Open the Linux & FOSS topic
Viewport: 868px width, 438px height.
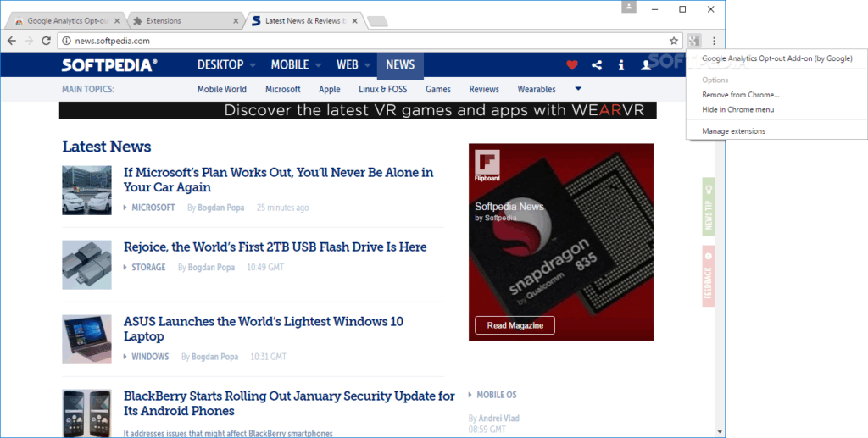[382, 89]
